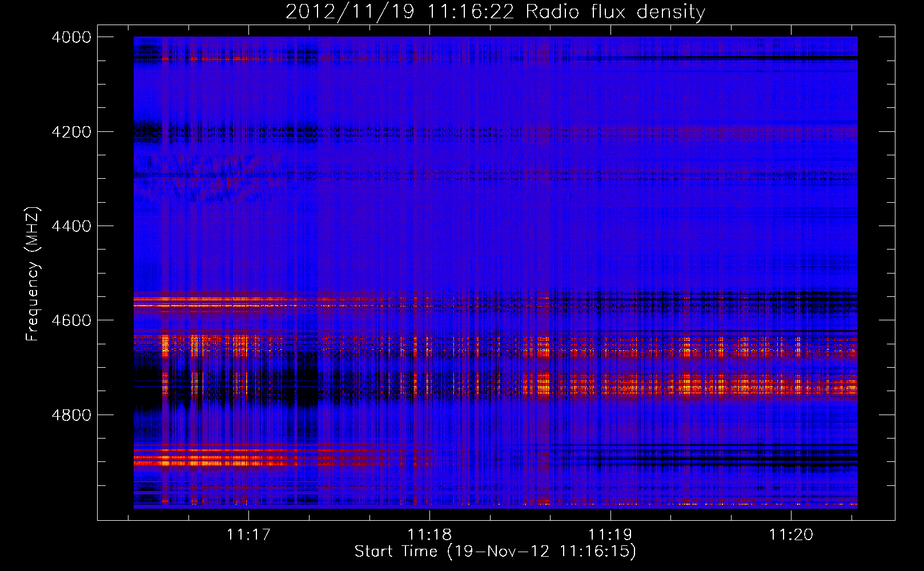Click the '4600' frequency axis label
Viewport: 924px width, 571px height.
coord(71,320)
